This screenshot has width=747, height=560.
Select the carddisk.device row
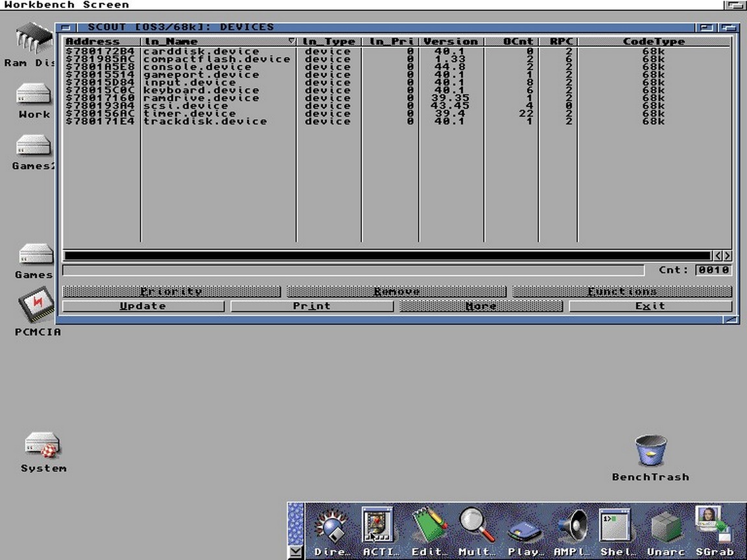click(396, 51)
